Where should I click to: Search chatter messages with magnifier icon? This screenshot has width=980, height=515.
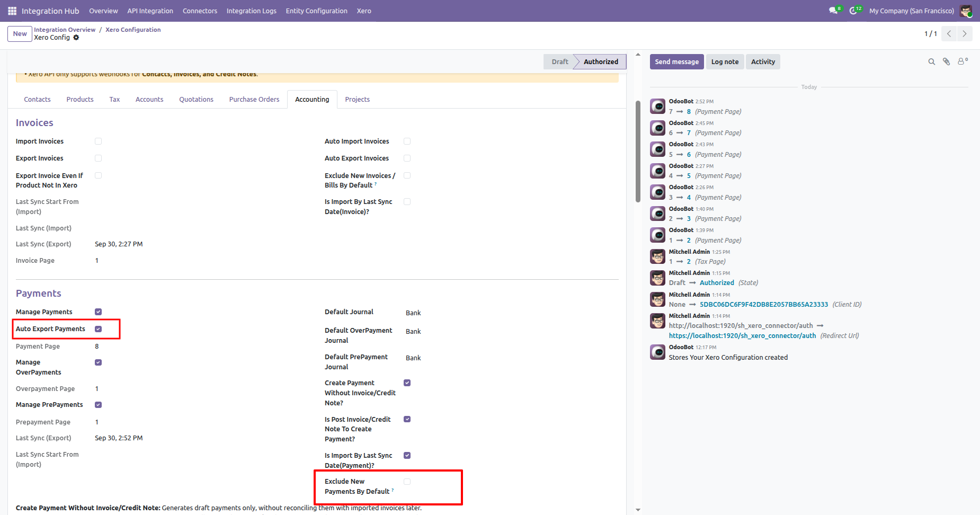pyautogui.click(x=931, y=62)
